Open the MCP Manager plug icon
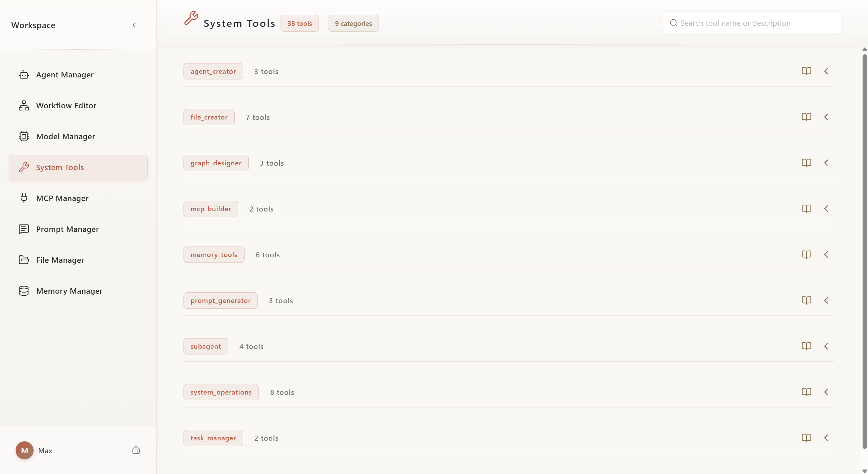This screenshot has width=868, height=474. pyautogui.click(x=23, y=198)
